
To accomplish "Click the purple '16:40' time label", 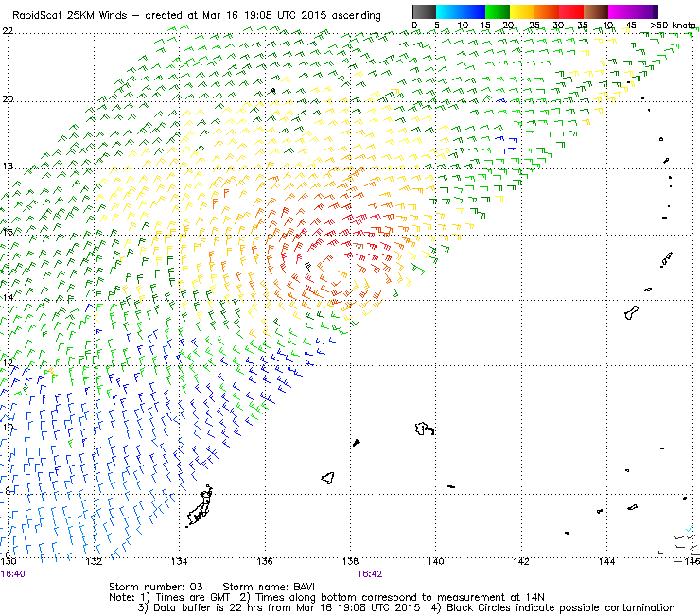I will click(12, 574).
